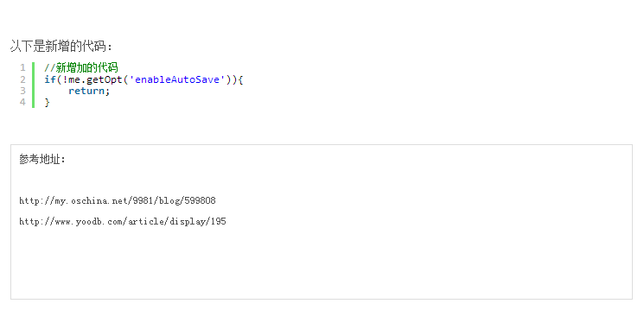Click line number 2 in code block
This screenshot has width=644, height=329.
coord(22,79)
